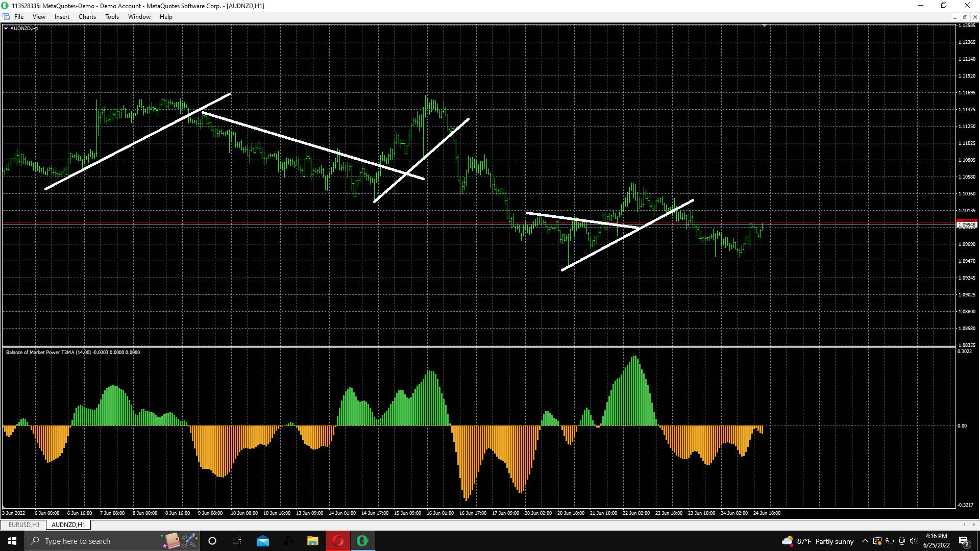Expand the AUDNZD,H1 chart label arrow
This screenshot has height=551, width=980.
coord(6,29)
